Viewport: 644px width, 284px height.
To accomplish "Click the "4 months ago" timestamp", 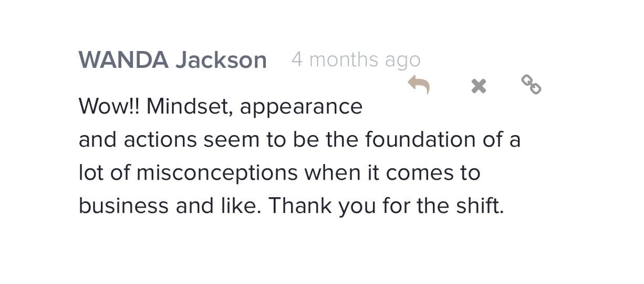I will pos(356,60).
